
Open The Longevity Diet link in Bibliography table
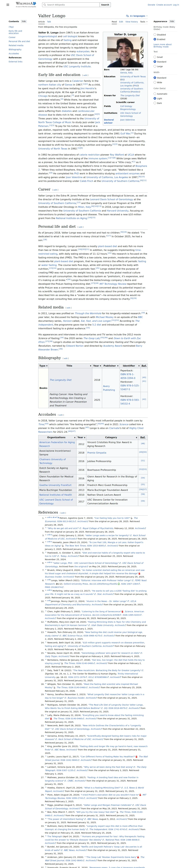[60, 380]
